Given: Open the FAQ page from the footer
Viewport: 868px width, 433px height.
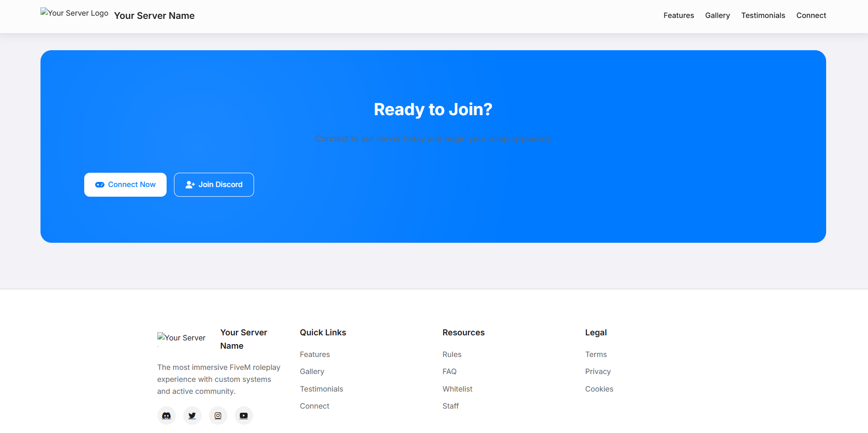Looking at the screenshot, I should [x=449, y=371].
